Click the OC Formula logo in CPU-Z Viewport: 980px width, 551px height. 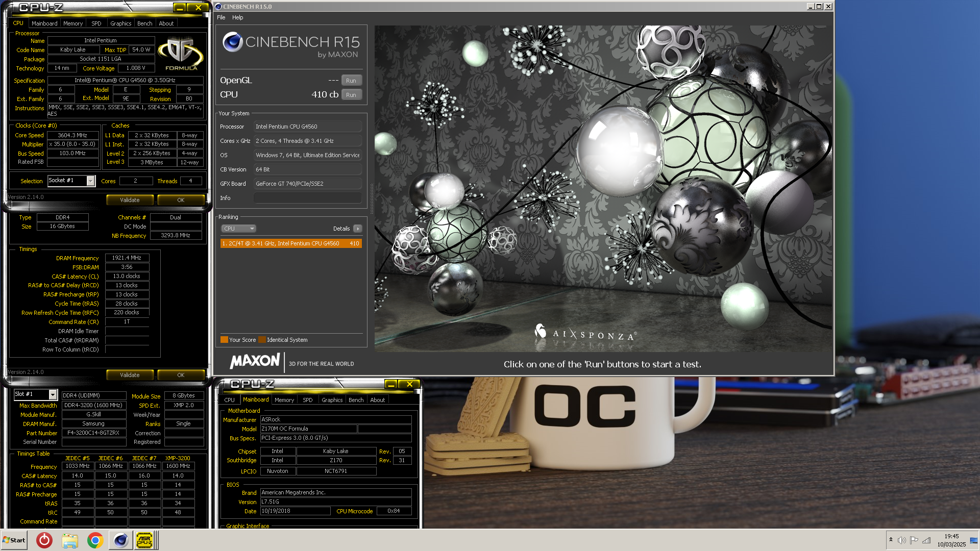pos(181,53)
